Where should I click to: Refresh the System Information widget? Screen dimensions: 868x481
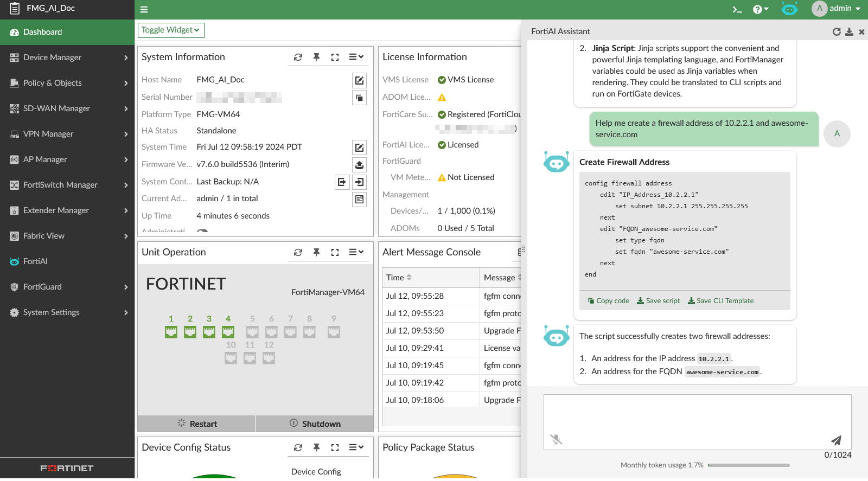[298, 57]
